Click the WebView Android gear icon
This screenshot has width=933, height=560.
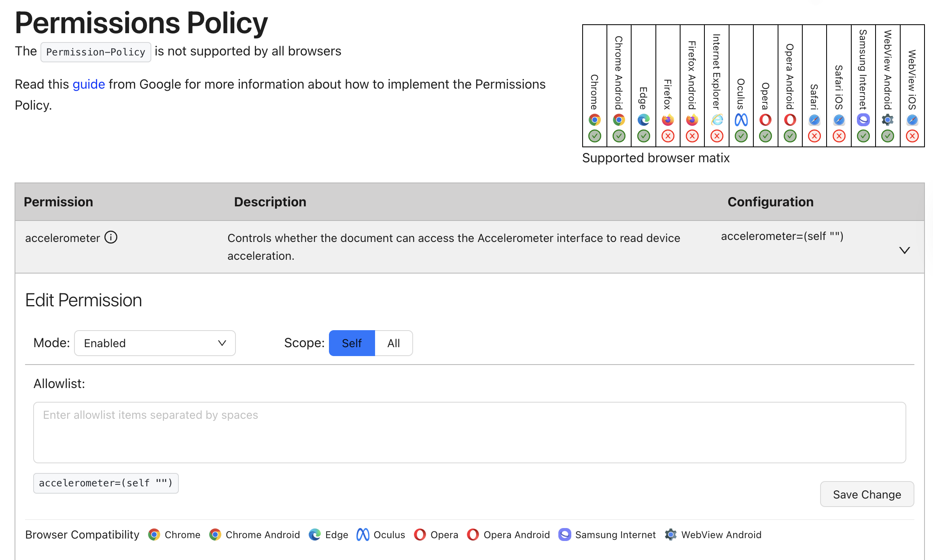[x=887, y=120]
